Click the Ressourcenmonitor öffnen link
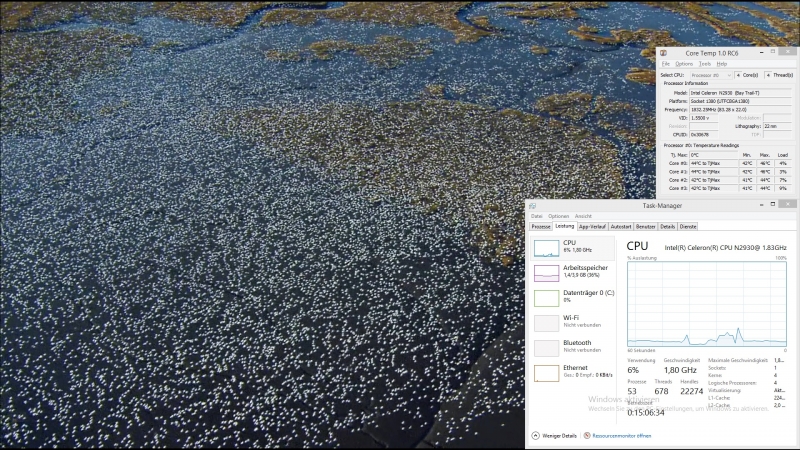Screen dimensions: 800x450 pos(621,436)
